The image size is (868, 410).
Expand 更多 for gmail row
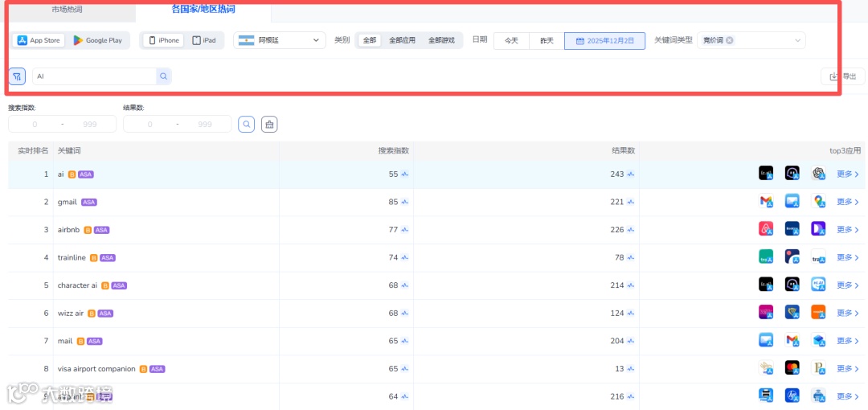click(x=848, y=202)
